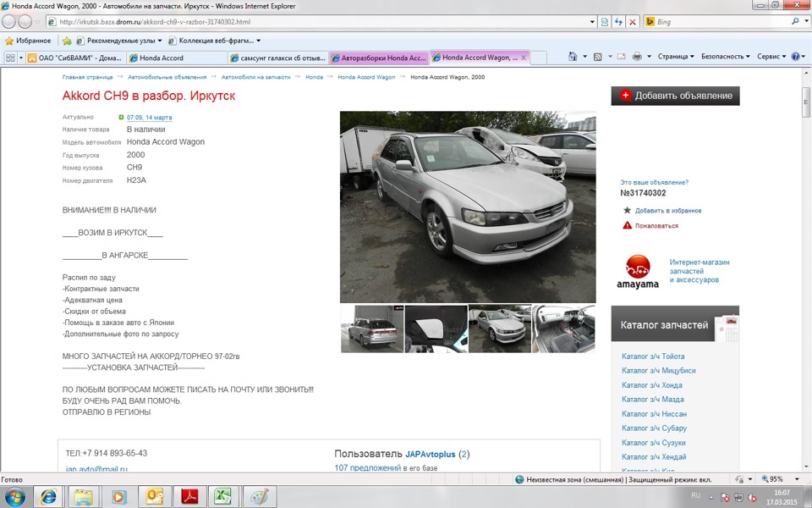This screenshot has width=812, height=508.
Task: Open the search provider dropdown arrow
Action: [x=806, y=22]
